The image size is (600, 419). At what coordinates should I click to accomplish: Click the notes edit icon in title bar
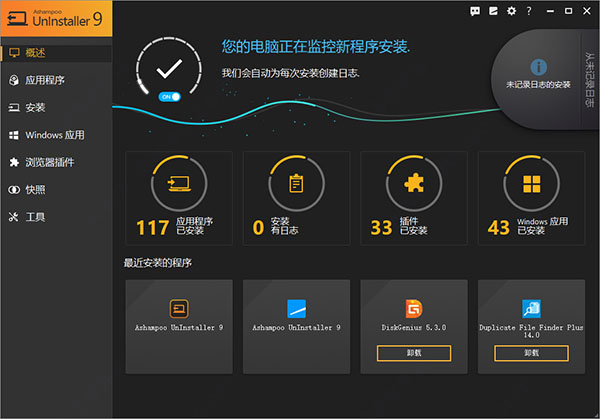pos(493,11)
